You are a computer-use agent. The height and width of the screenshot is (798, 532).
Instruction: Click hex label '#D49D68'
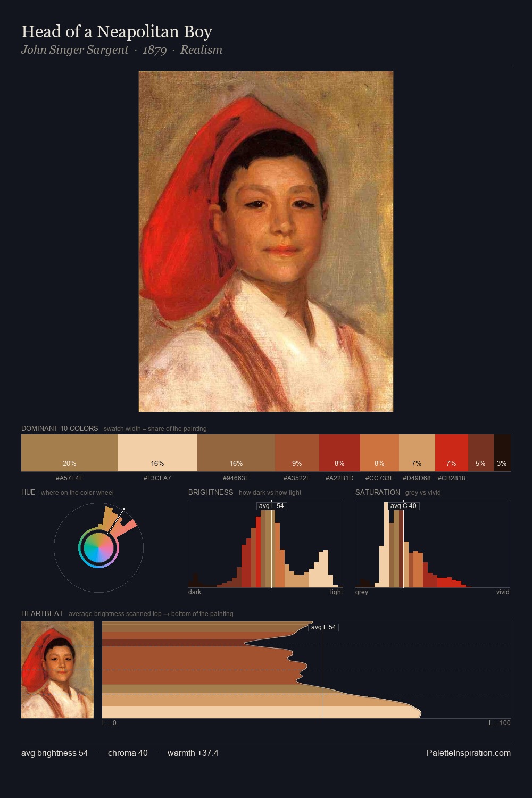pyautogui.click(x=417, y=478)
